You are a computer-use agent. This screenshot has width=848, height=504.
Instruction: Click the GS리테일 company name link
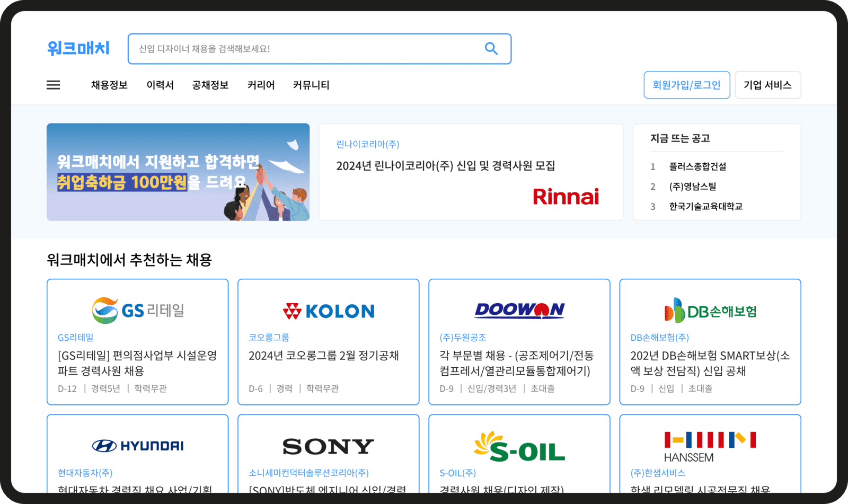click(76, 338)
